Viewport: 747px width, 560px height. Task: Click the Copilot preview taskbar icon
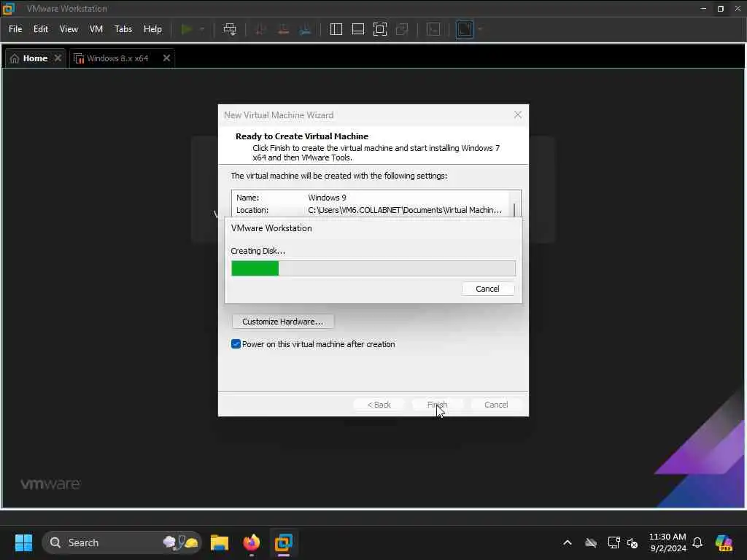point(724,542)
